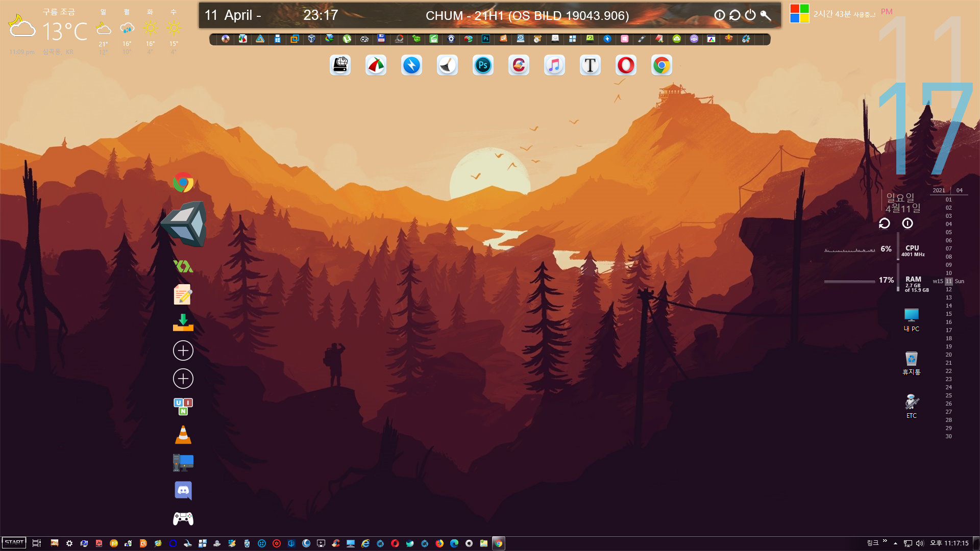Viewport: 980px width, 551px height.
Task: Click the 일요일 4월11일 date text
Action: pos(902,203)
